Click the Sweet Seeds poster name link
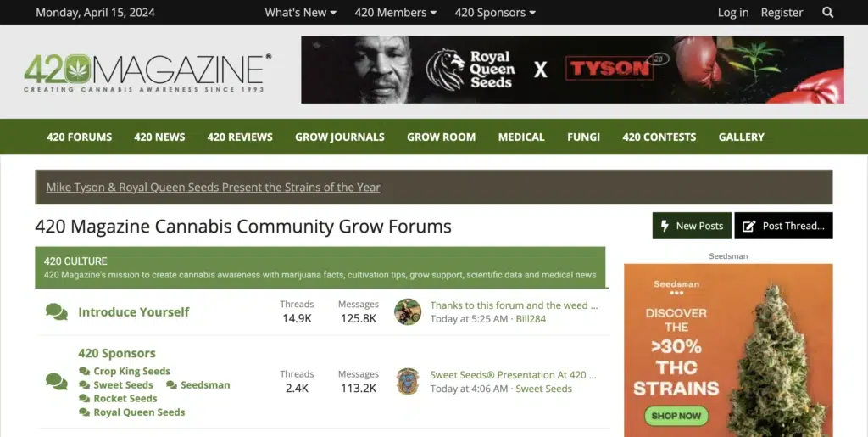Image resolution: width=868 pixels, height=437 pixels. tap(543, 389)
